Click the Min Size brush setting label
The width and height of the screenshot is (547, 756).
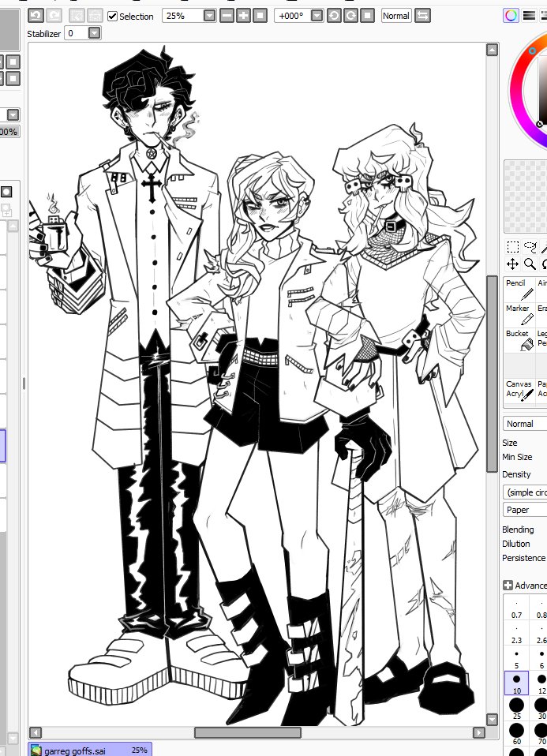tap(517, 457)
